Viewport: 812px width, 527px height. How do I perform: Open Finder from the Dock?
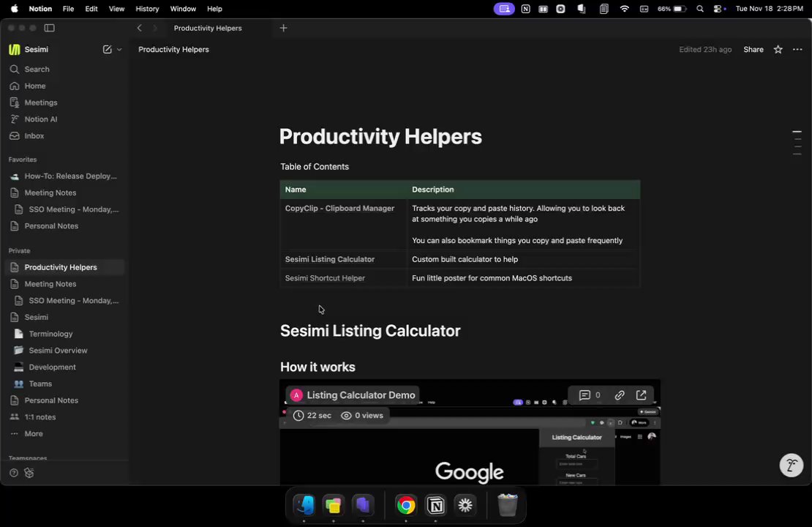pos(304,505)
